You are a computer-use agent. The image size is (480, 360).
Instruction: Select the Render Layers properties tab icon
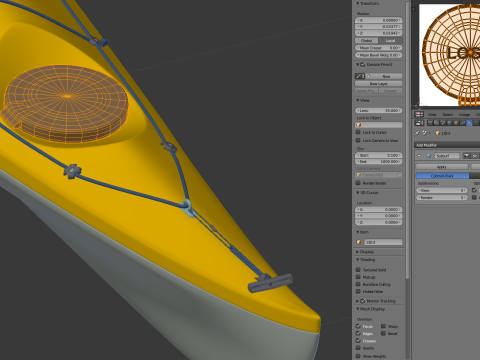click(x=436, y=123)
